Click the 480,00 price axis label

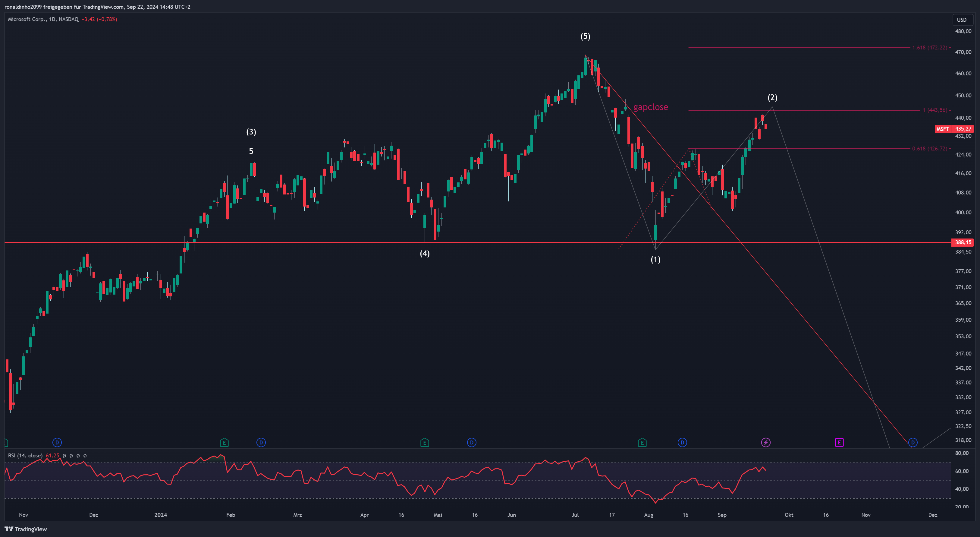tap(963, 31)
